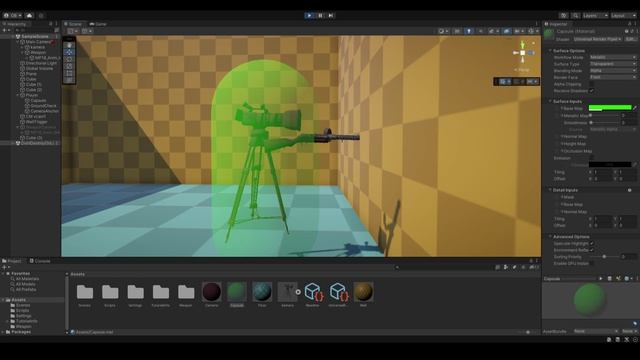Click the green Y axis of orientation gizmo

pos(522,44)
